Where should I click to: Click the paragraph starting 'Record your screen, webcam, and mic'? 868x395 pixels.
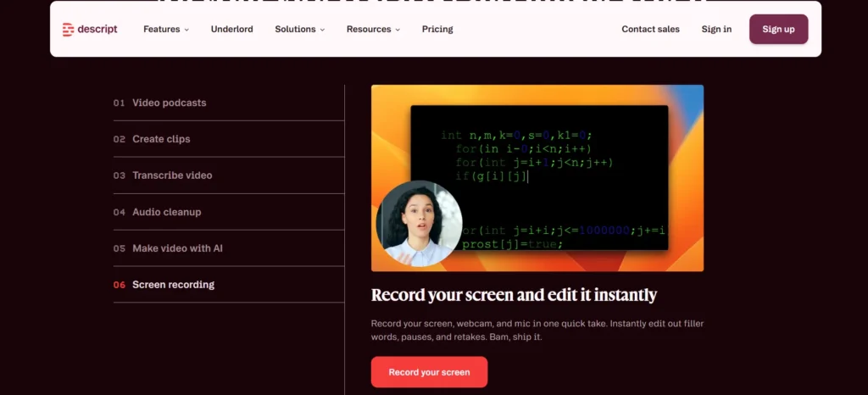(537, 330)
